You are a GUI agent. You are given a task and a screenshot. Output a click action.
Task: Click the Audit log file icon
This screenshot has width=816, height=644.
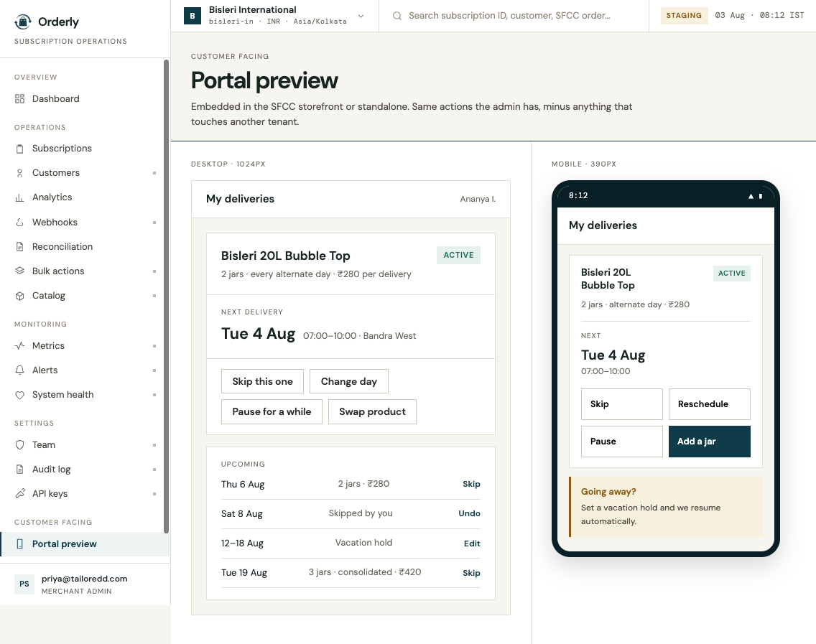20,470
